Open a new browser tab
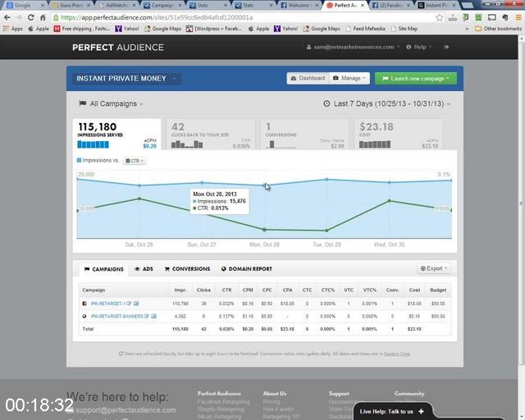Image resolution: width=525 pixels, height=420 pixels. (x=468, y=6)
